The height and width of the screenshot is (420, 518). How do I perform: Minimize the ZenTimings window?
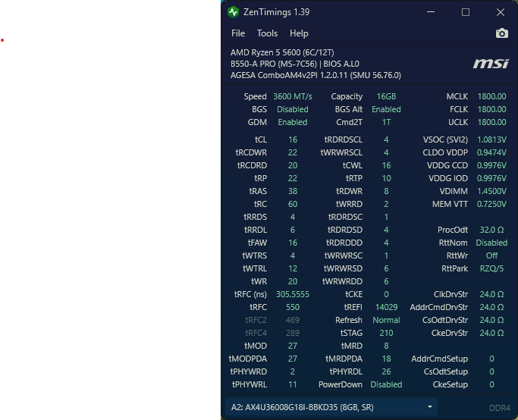pyautogui.click(x=431, y=12)
